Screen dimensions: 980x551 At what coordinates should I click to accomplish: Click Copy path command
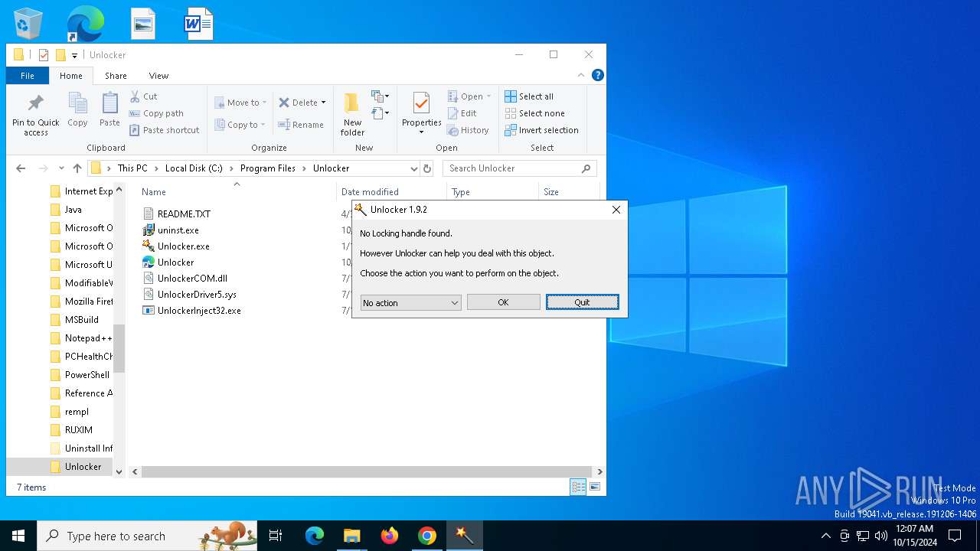pyautogui.click(x=157, y=113)
